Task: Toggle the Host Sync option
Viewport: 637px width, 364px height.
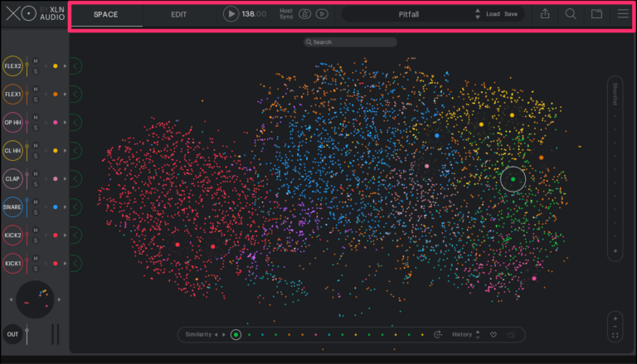Action: (x=286, y=14)
